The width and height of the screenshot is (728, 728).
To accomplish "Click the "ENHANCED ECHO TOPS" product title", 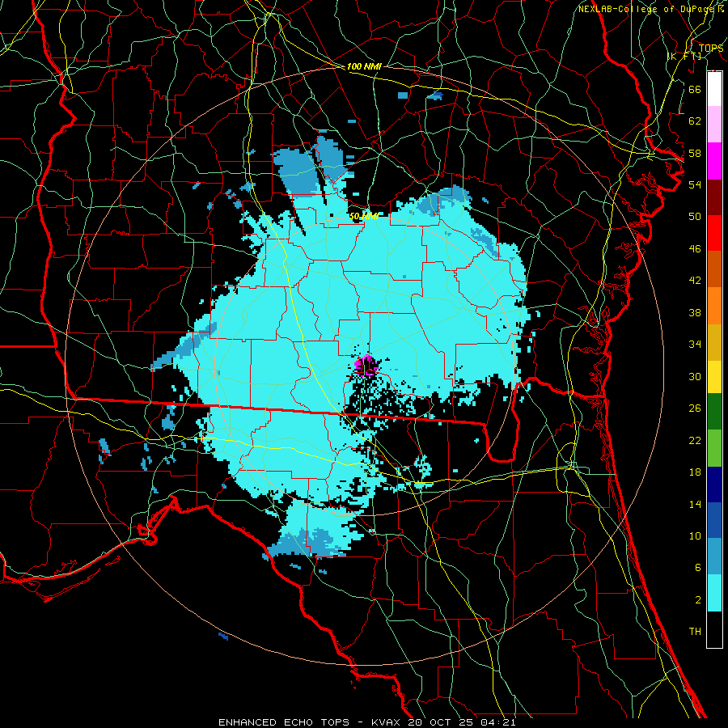I will coord(284,722).
